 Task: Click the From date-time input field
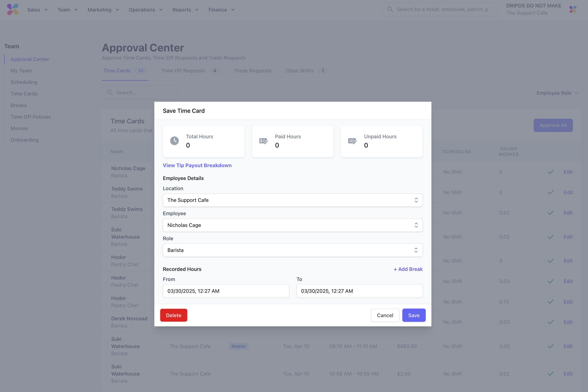point(226,291)
